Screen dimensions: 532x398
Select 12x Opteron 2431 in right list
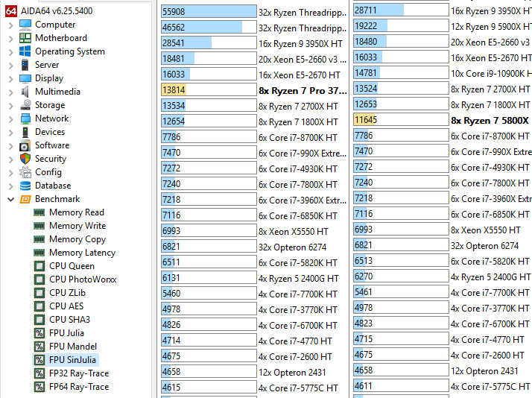click(484, 371)
